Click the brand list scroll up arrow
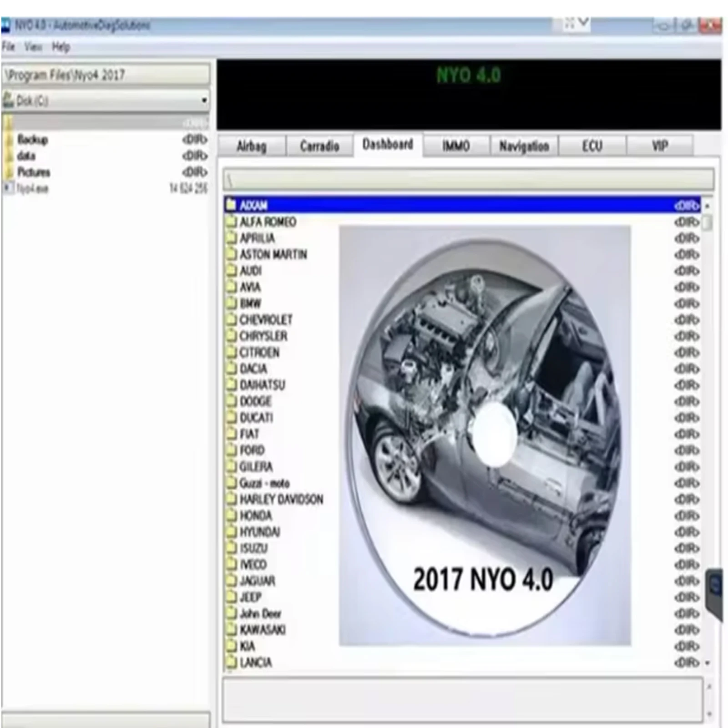Viewport: 728px width, 728px height. (708, 206)
